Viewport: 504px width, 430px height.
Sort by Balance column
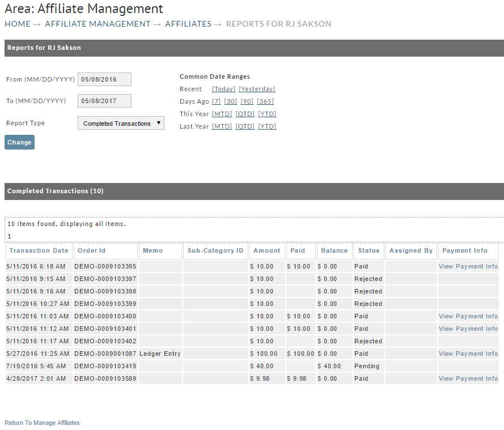click(x=334, y=250)
